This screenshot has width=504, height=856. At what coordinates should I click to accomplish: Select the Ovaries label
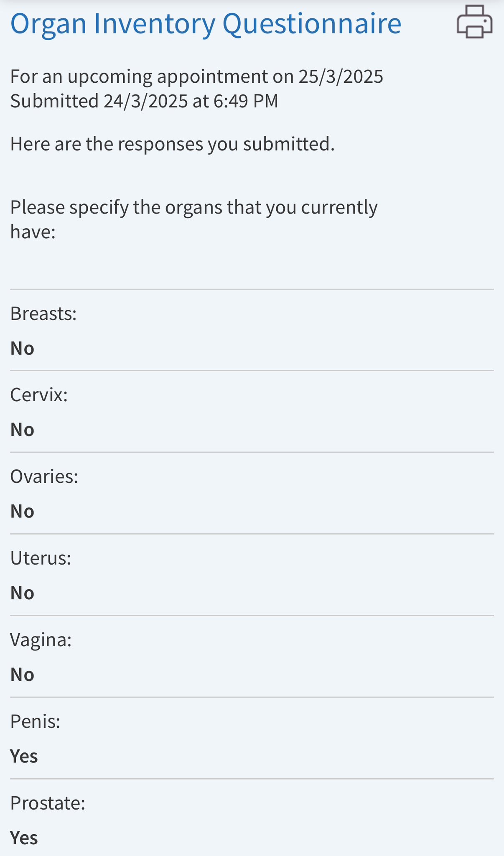44,476
